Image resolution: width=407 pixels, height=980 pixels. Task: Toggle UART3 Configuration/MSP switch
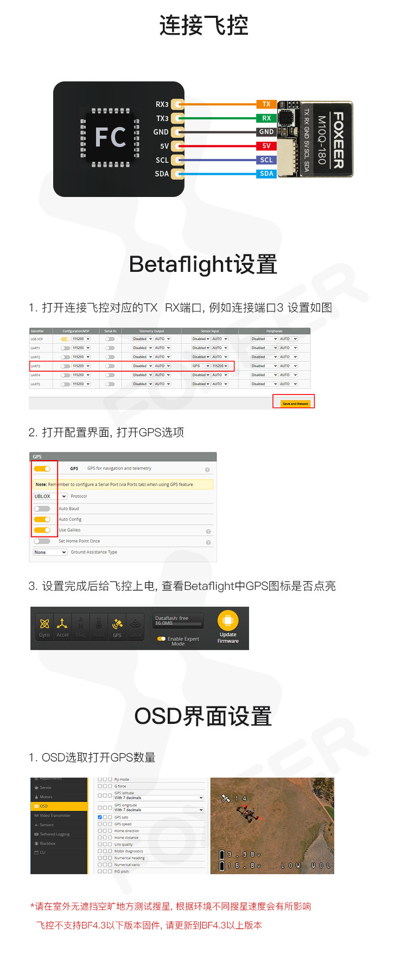point(66,366)
